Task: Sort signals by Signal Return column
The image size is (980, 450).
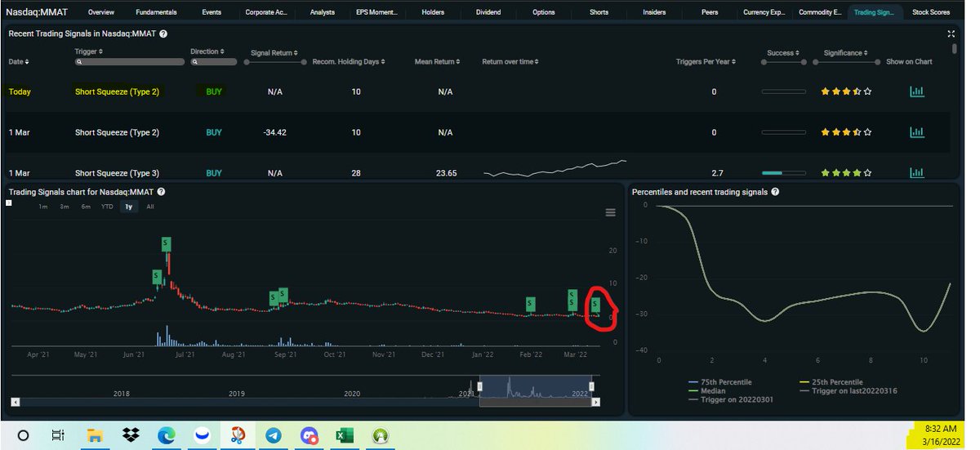Action: pyautogui.click(x=274, y=53)
